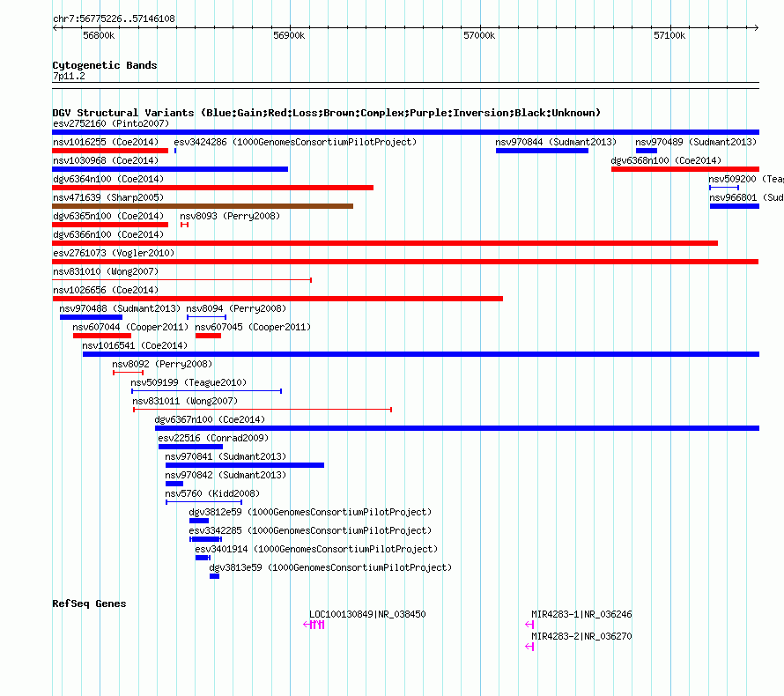Click nsv8094 (Perry2008) thin blue line
The height and width of the screenshot is (696, 784).
(206, 317)
